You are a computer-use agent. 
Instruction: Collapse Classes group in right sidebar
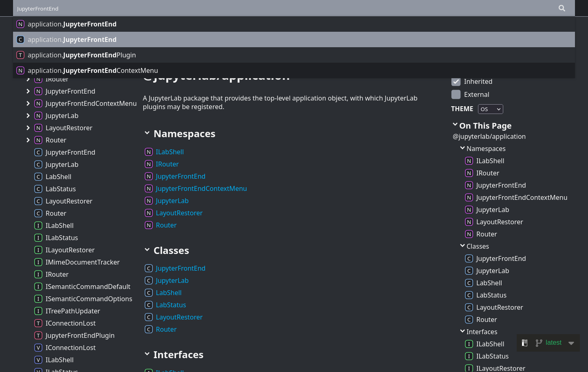pos(462,246)
